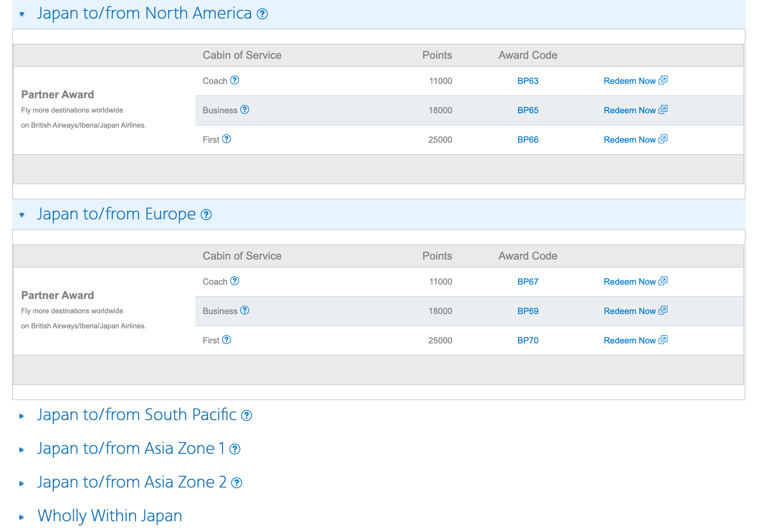The image size is (757, 532).
Task: Click help icon beside Japan to/from Europe heading
Action: (206, 215)
